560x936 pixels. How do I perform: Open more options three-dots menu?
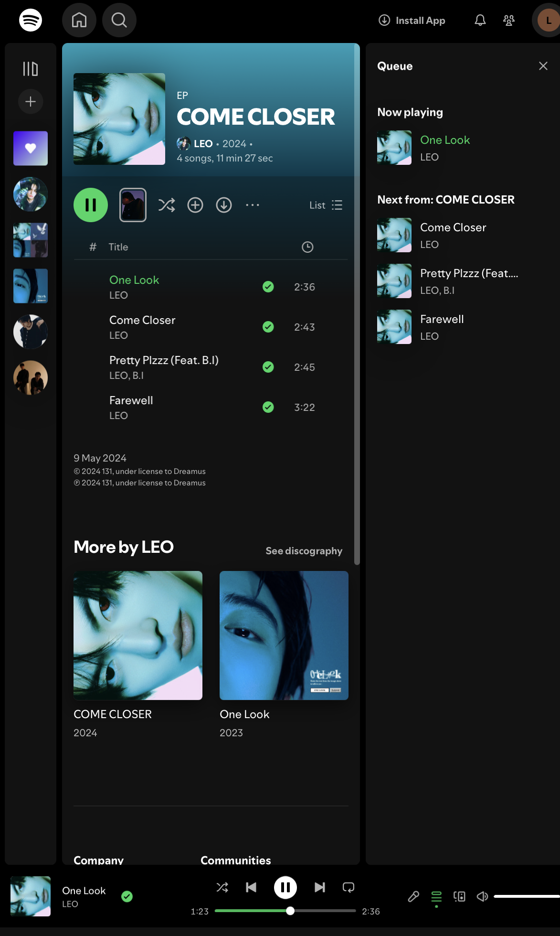click(253, 205)
